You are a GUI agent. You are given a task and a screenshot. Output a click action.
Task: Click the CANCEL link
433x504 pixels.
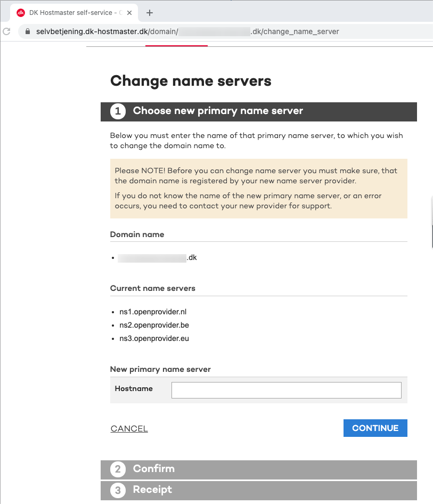129,429
